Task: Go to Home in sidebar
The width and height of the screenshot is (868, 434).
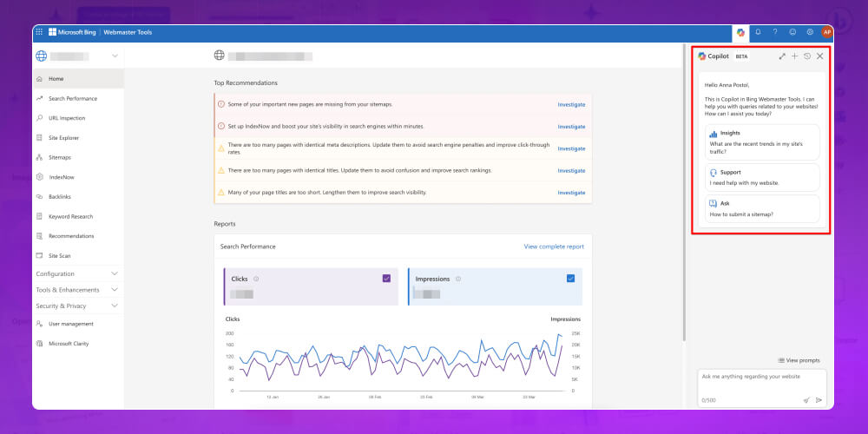Action: click(78, 79)
